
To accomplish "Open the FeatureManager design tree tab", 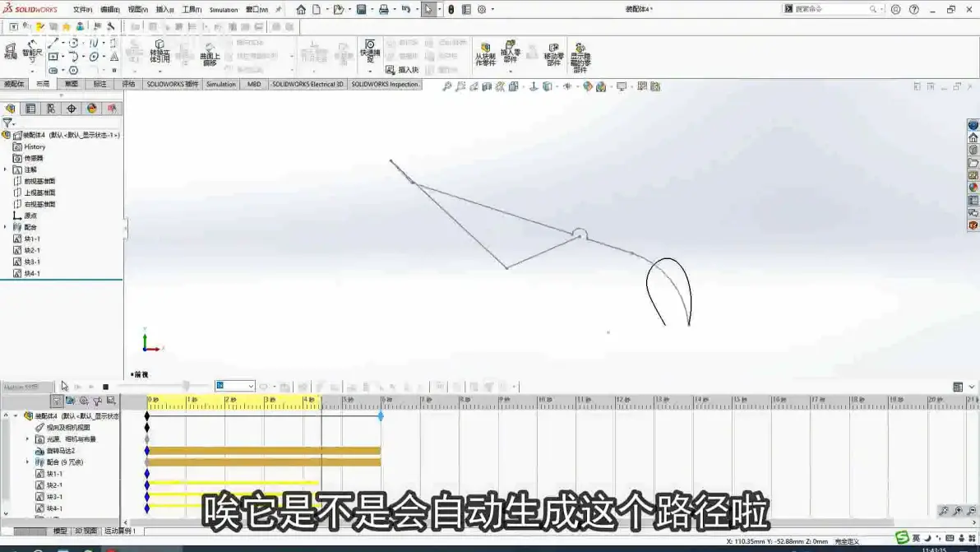I will [10, 108].
